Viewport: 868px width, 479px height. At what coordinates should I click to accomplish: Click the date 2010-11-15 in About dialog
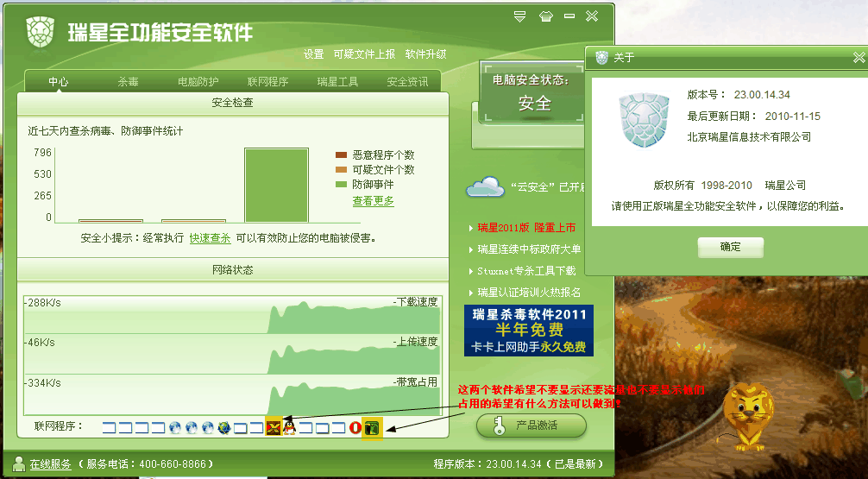tap(793, 117)
